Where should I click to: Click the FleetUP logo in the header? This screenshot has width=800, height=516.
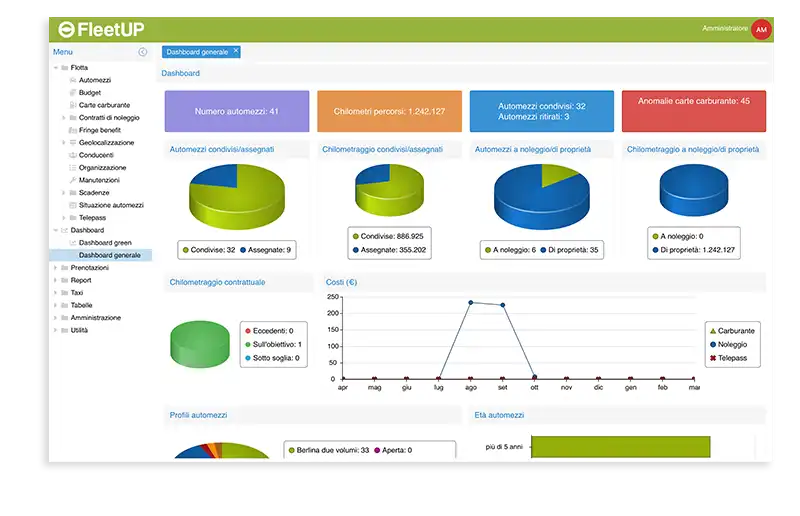click(103, 29)
